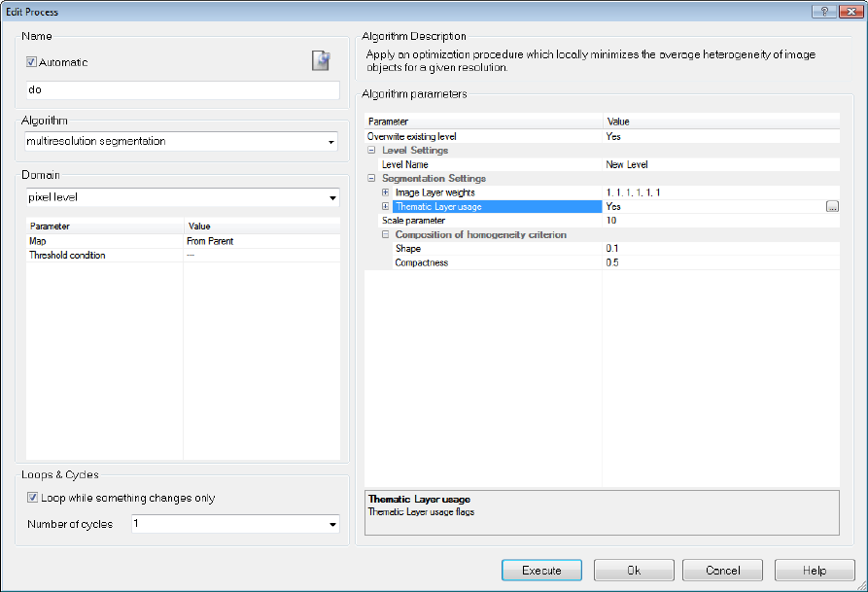This screenshot has height=592, width=868.
Task: Expand the Image Layer weights row
Action: [385, 192]
